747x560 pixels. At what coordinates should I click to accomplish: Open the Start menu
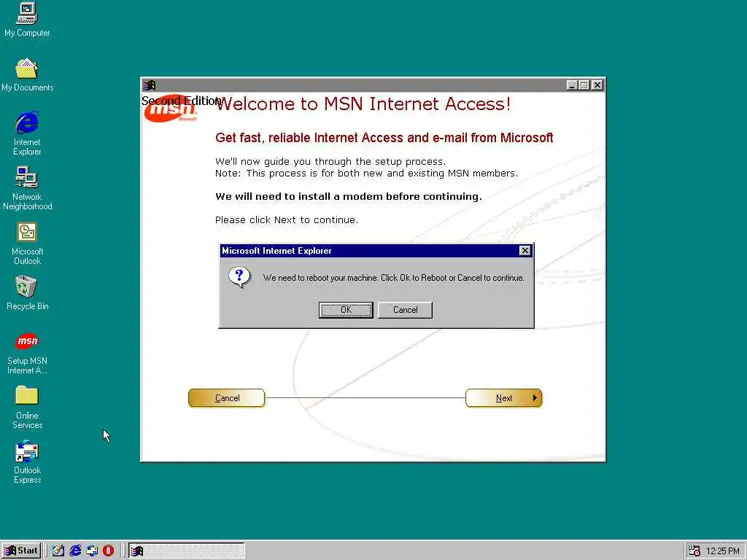pyautogui.click(x=21, y=551)
